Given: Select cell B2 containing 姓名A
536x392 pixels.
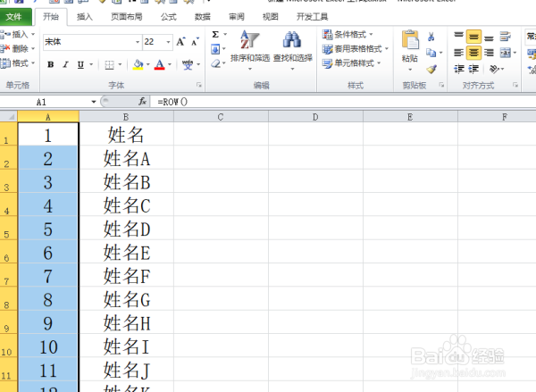Looking at the screenshot, I should (x=126, y=158).
